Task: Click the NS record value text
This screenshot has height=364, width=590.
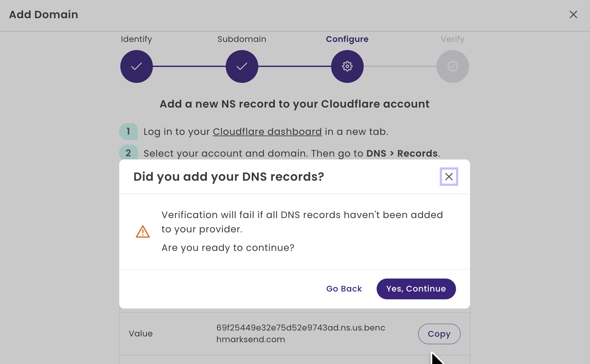Action: [x=301, y=333]
